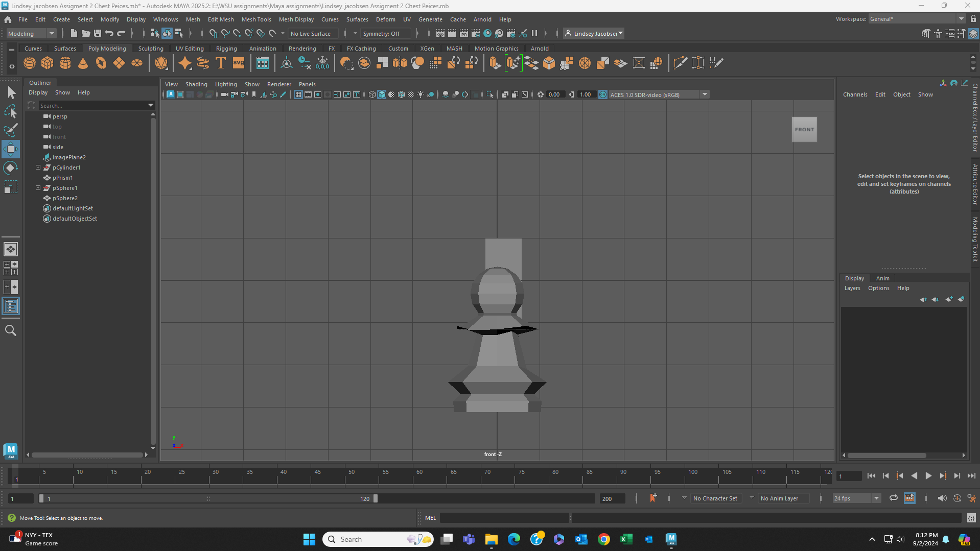
Task: Click the polygon sphere shelf icon
Action: (x=30, y=63)
